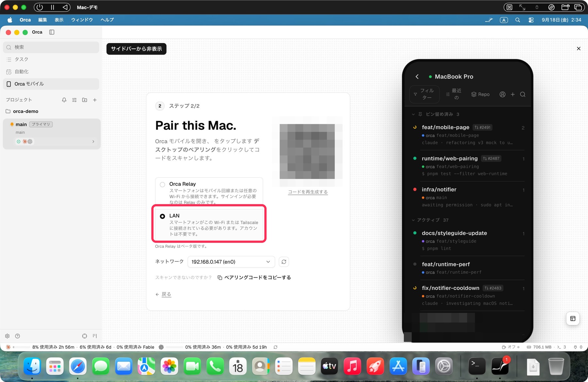The height and width of the screenshot is (382, 588).
Task: Click the #2487 pull request badge
Action: [x=492, y=158]
